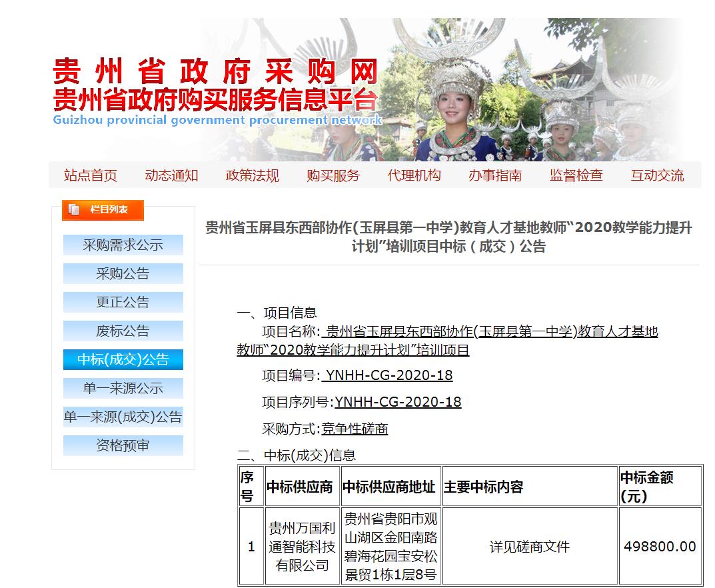
Task: Go to 互动交流 section
Action: pyautogui.click(x=657, y=175)
